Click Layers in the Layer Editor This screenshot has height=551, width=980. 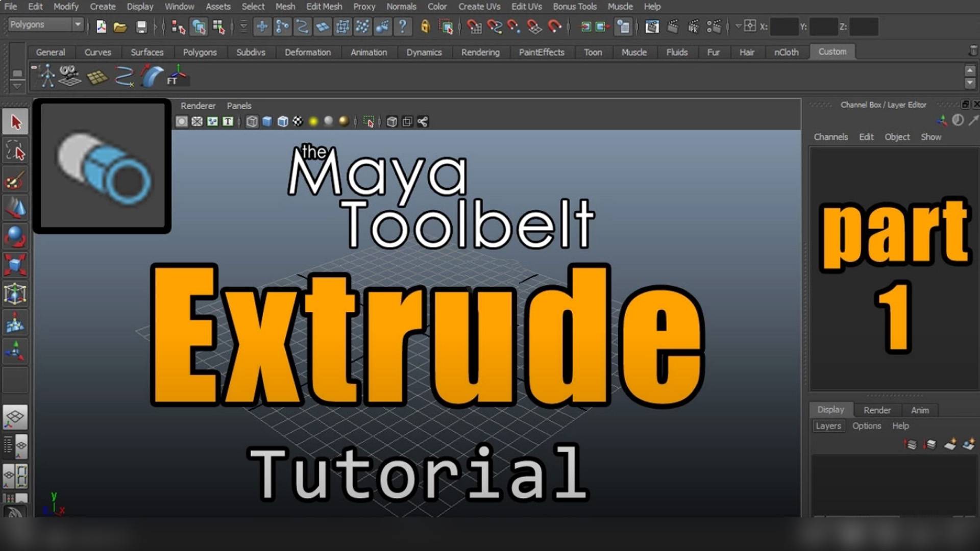coord(828,425)
